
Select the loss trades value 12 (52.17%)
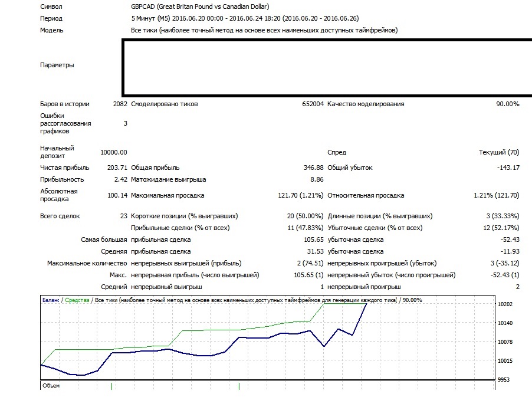501,228
